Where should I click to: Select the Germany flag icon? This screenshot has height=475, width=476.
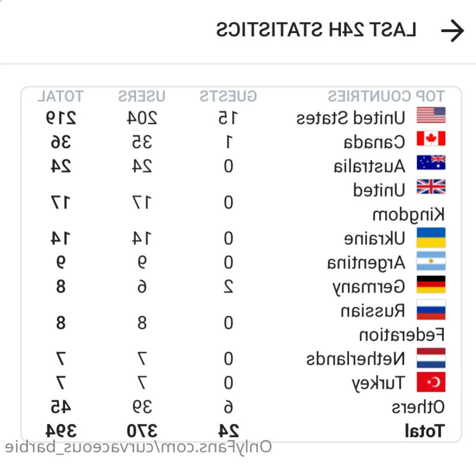click(x=431, y=285)
